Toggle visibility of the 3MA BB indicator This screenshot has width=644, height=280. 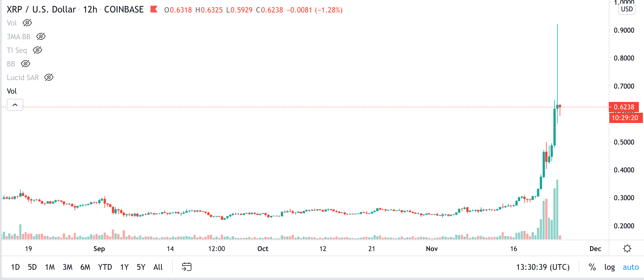41,37
